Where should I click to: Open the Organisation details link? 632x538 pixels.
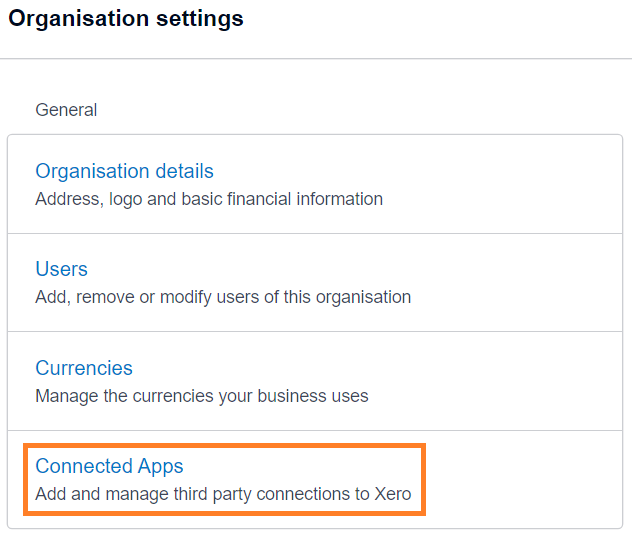click(124, 171)
